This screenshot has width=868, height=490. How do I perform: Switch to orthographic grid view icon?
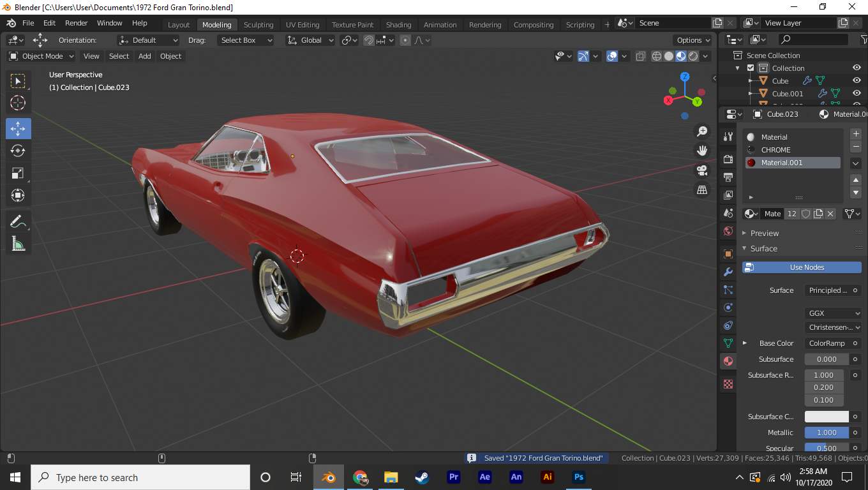pos(702,189)
